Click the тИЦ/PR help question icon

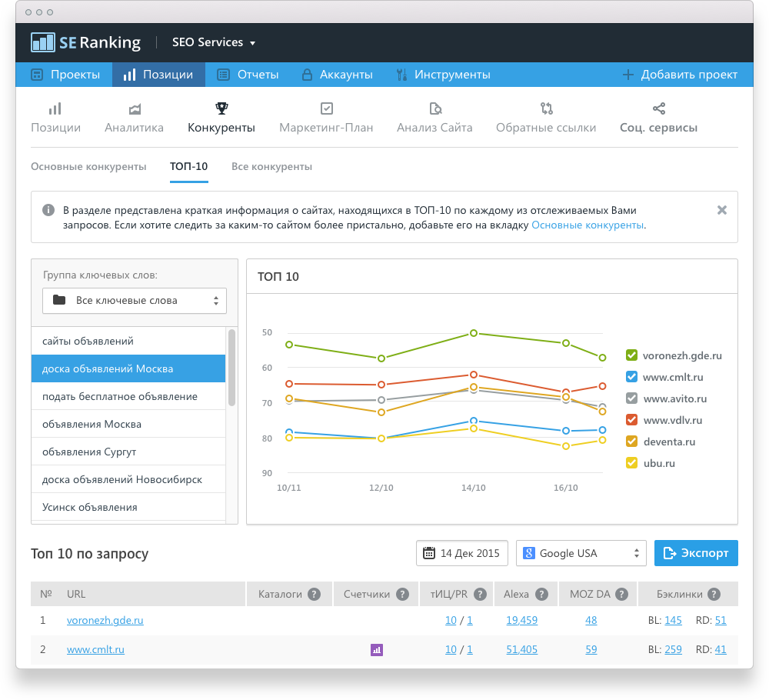(480, 594)
